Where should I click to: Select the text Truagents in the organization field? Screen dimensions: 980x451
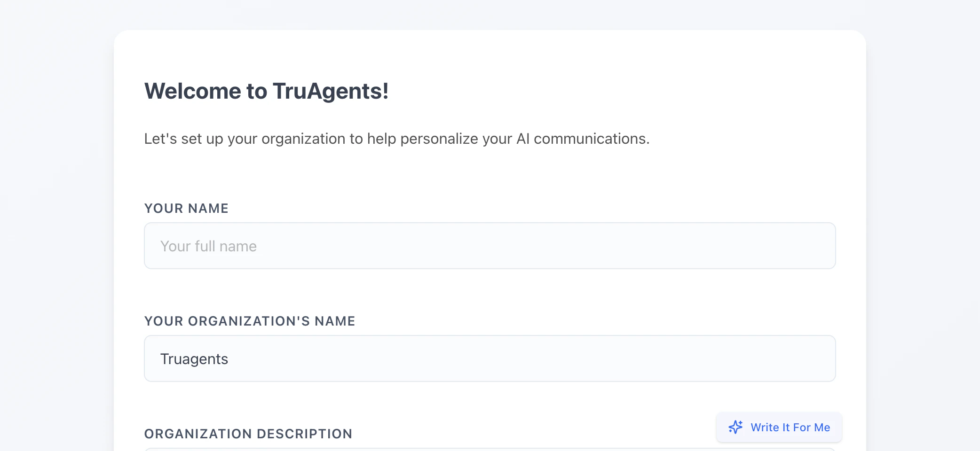pyautogui.click(x=194, y=358)
